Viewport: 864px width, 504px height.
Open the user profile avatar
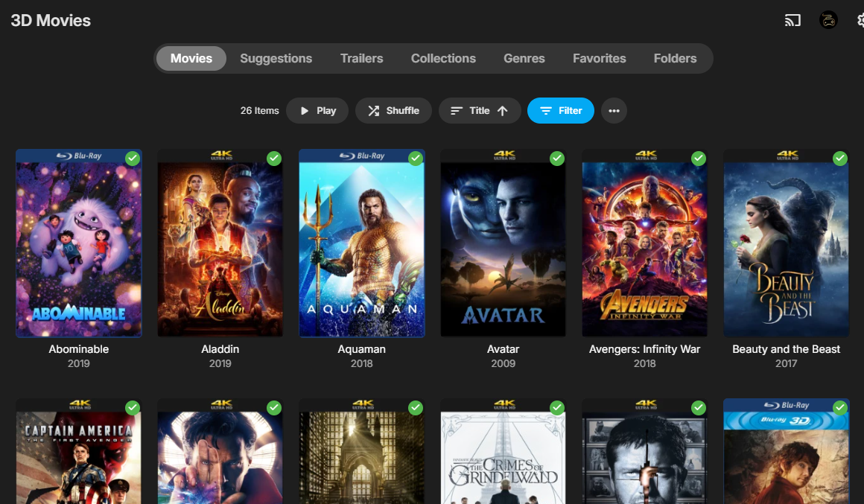828,20
